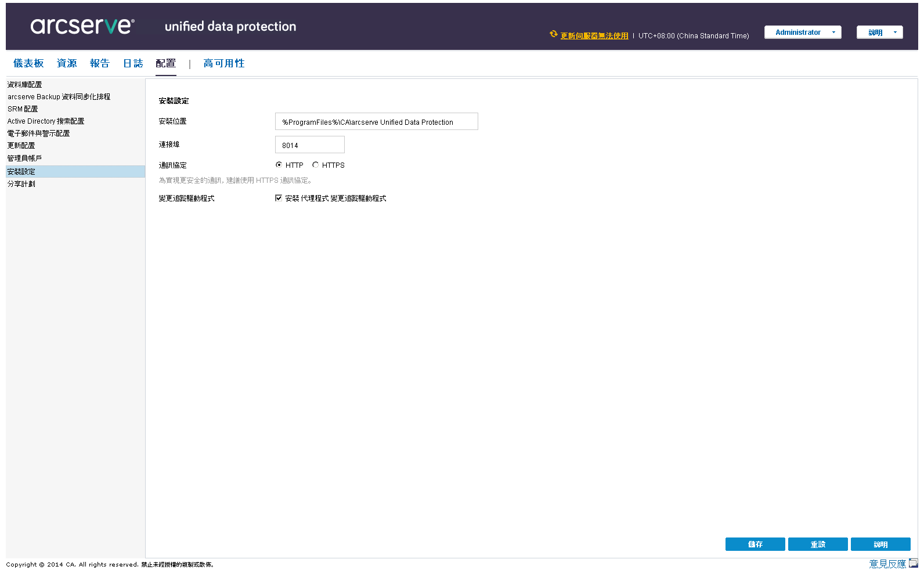The width and height of the screenshot is (924, 570).
Task: Click the UTC+08:00 (China Standard Time) text
Action: pos(694,36)
